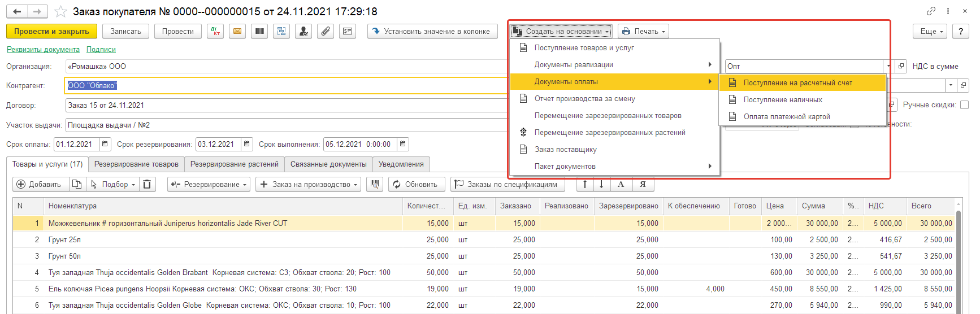Open the Реквизиты документа link
This screenshot has width=980, height=314.
[43, 50]
